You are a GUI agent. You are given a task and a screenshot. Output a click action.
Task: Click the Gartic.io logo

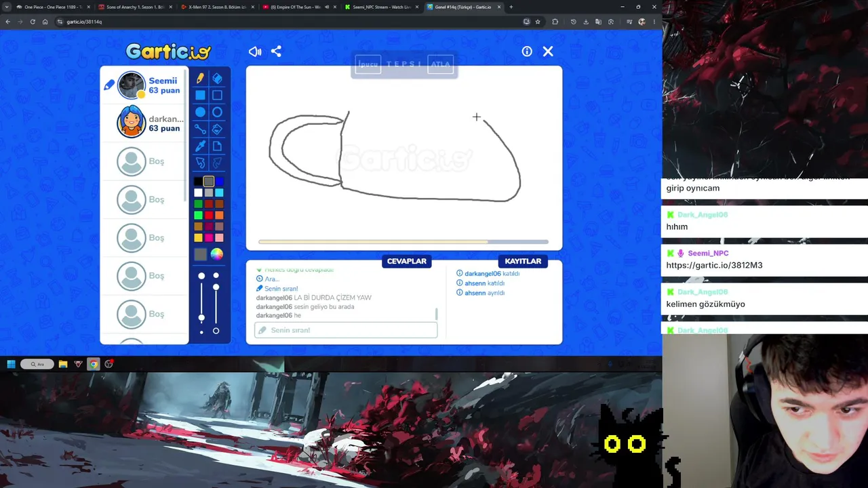(x=168, y=52)
